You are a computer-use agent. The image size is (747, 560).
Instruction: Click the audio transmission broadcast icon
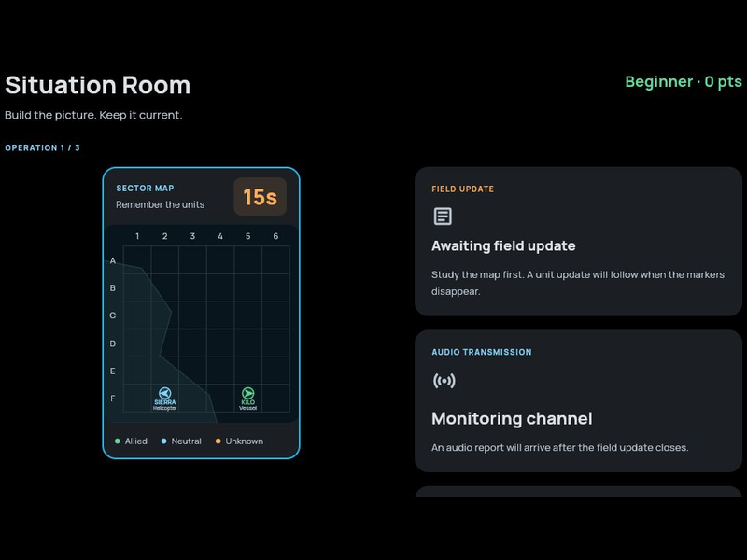444,381
